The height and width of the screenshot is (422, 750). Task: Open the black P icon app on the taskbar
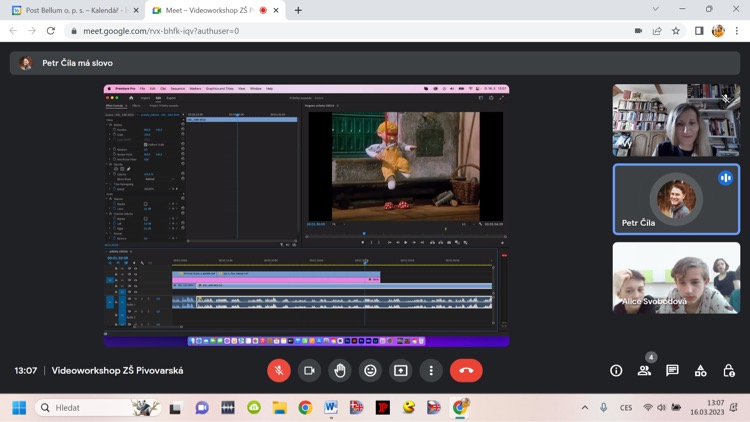(x=383, y=408)
